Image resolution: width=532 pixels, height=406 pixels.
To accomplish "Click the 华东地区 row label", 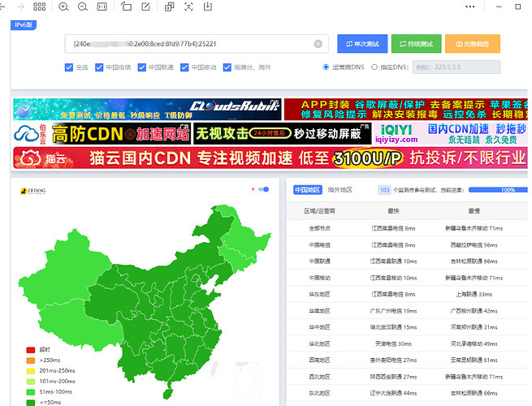I will click(320, 295).
